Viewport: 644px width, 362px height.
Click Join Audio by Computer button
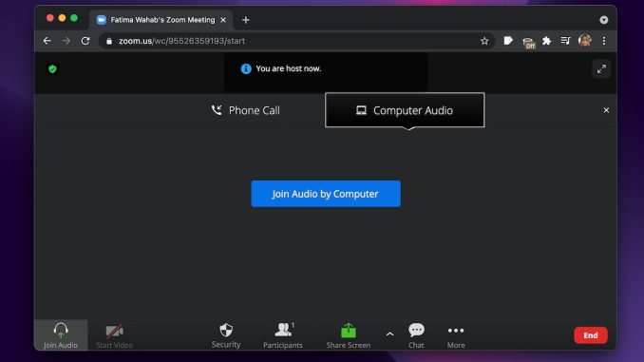[326, 194]
